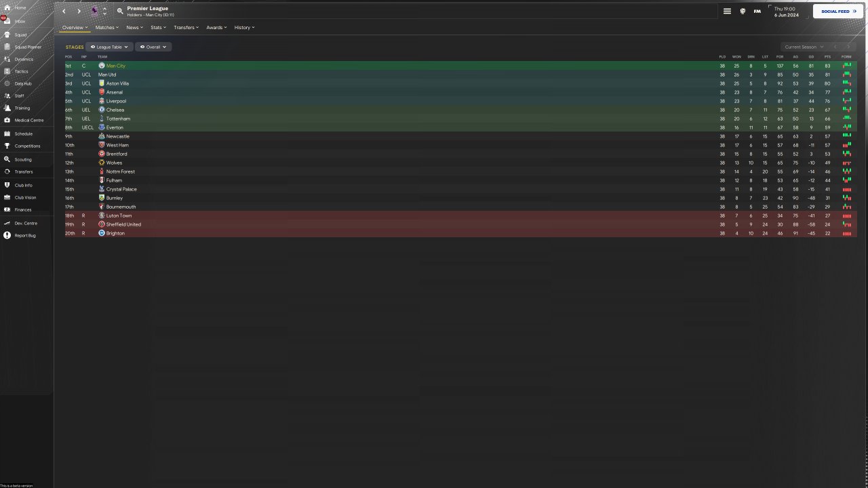
Task: Open Dynamics in the sidebar
Action: click(24, 59)
